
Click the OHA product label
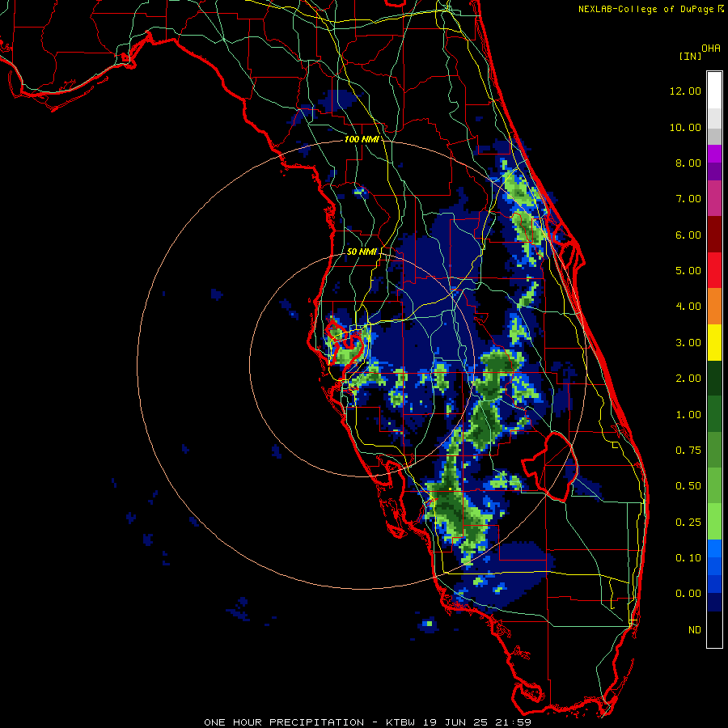pos(711,49)
